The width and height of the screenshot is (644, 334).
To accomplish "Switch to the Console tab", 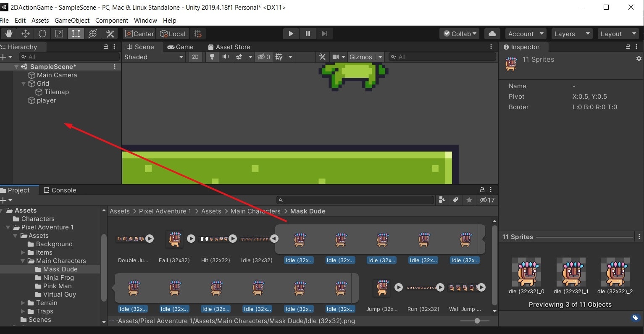I will click(x=60, y=190).
